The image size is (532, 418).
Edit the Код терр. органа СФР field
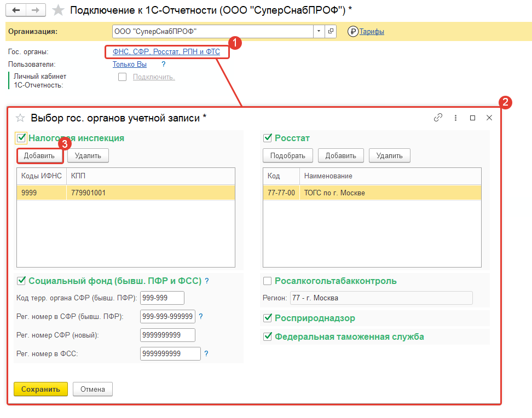point(162,298)
